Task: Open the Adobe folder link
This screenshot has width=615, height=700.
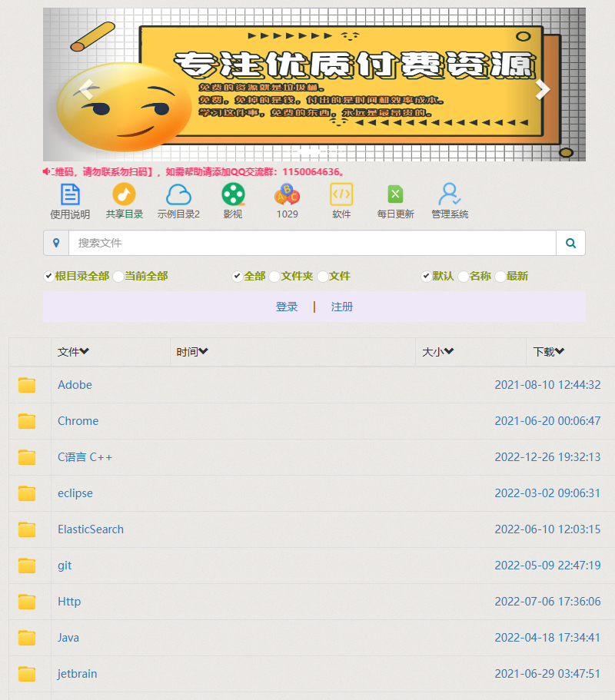Action: click(x=75, y=385)
